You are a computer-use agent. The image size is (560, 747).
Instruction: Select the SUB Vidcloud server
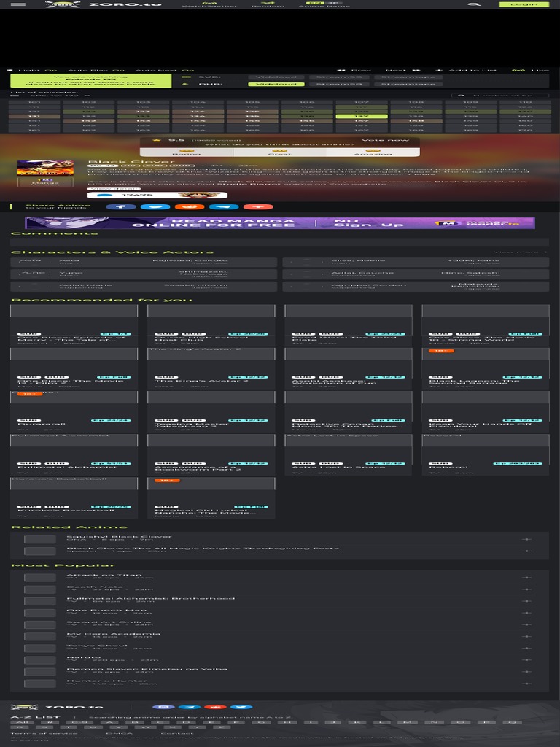click(276, 77)
